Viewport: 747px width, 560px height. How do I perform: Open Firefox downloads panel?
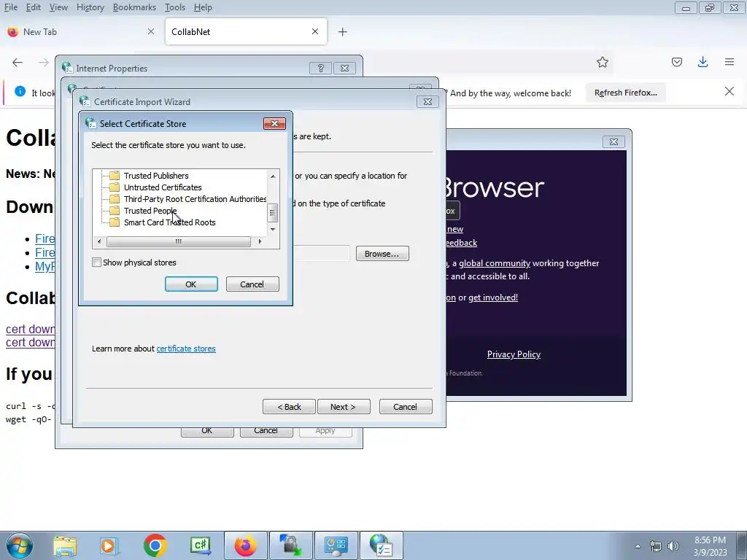(x=703, y=63)
